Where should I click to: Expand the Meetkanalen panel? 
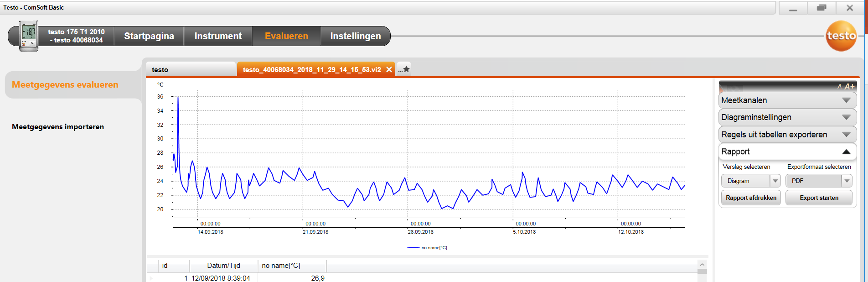pyautogui.click(x=846, y=100)
